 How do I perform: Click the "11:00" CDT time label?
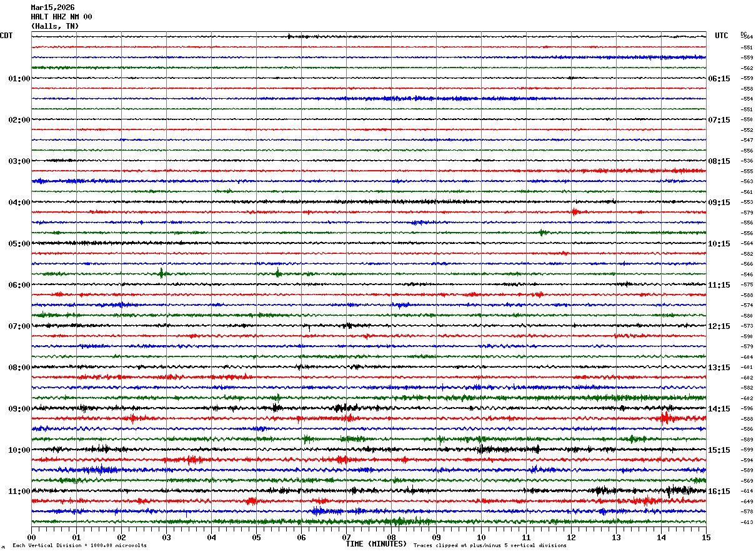(19, 491)
